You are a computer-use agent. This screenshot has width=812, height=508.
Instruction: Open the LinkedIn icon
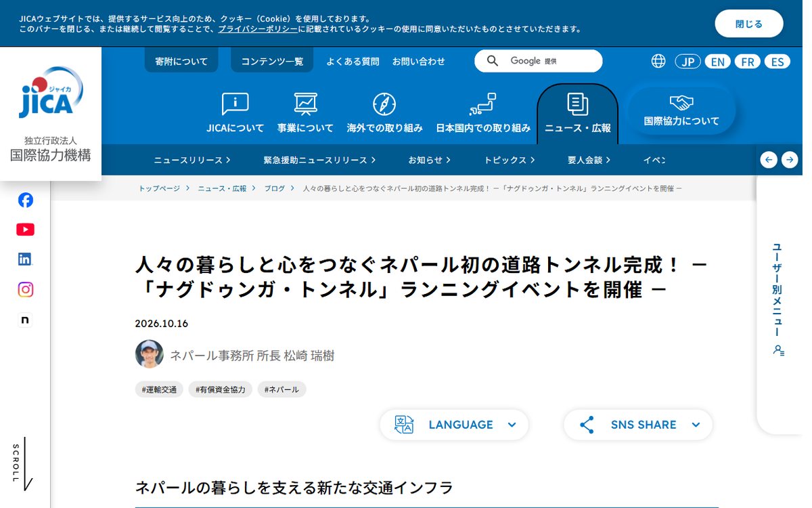[26, 259]
